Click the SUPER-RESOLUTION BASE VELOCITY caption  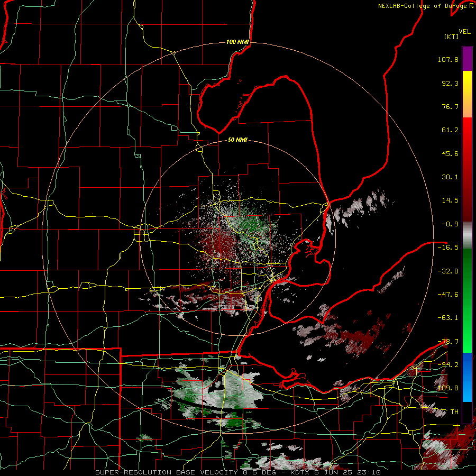167,472
